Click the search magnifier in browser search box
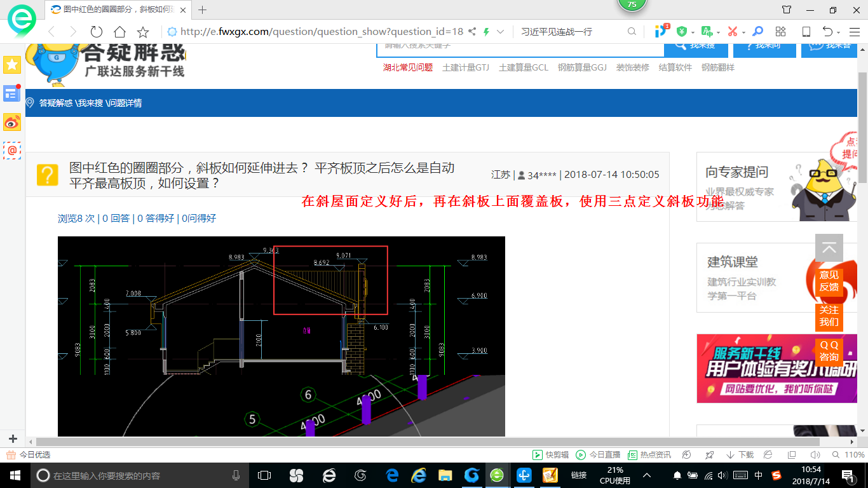Viewport: 868px width, 488px height. coord(632,31)
